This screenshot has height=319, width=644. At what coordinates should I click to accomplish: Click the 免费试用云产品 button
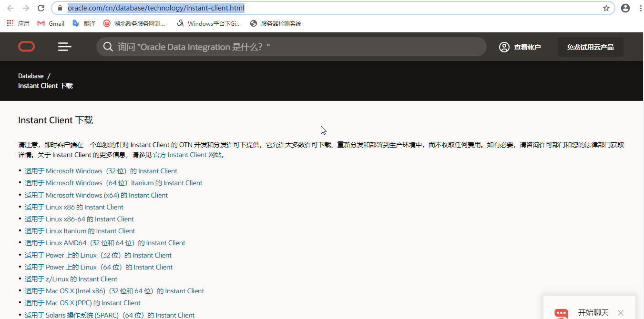[590, 47]
